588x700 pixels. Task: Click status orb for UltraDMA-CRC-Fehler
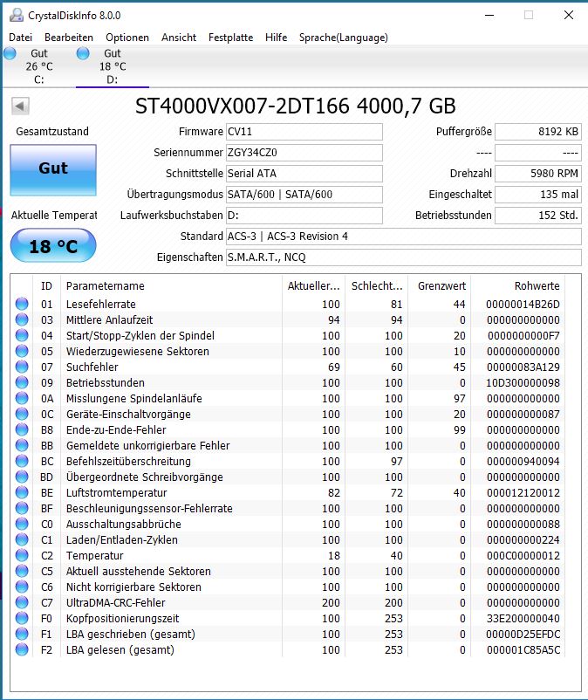coord(22,602)
